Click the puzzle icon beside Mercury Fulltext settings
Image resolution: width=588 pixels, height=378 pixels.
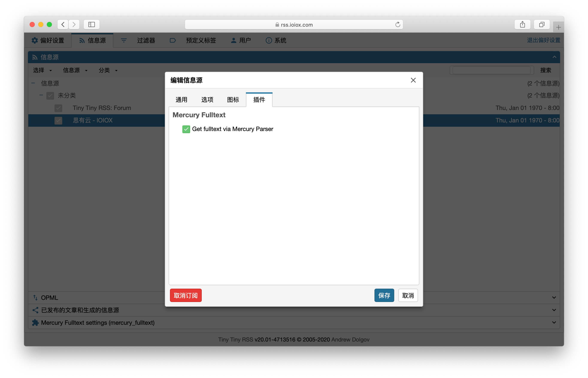point(35,322)
